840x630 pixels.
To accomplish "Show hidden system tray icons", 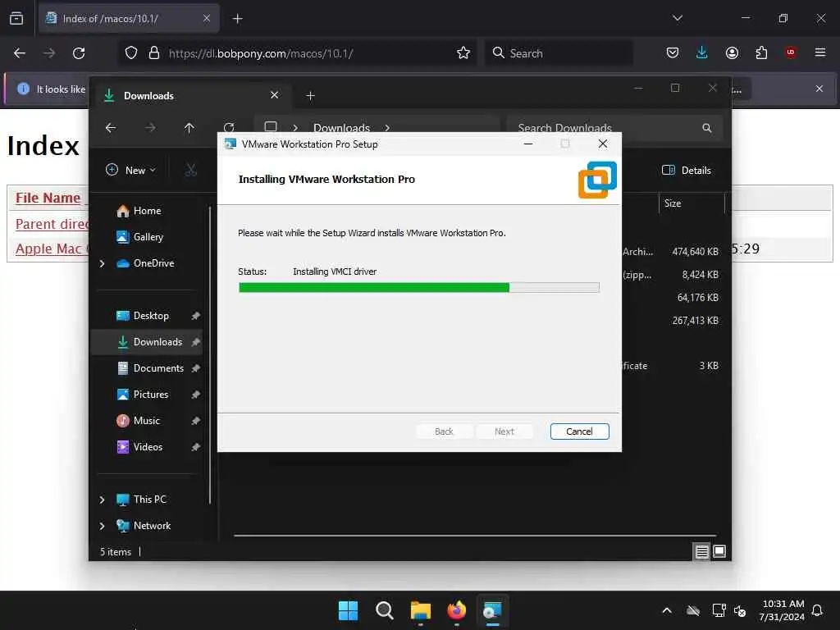I will tap(667, 610).
